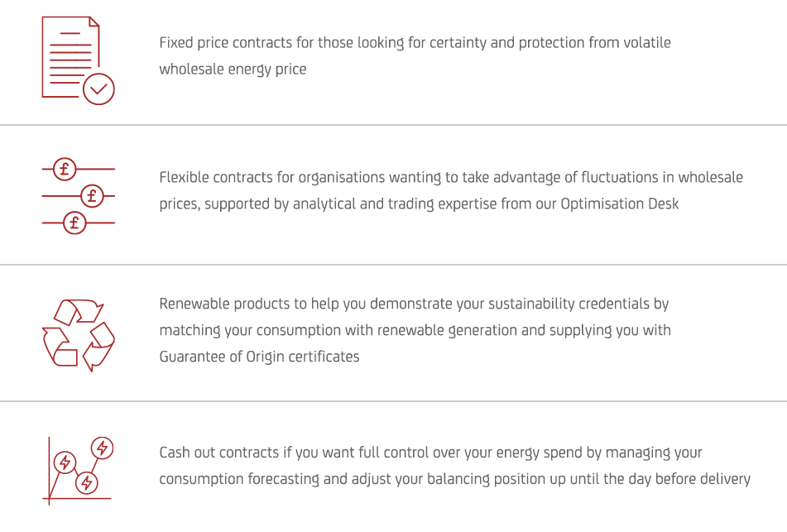Select the 'Fixed price contracts' description text
This screenshot has width=787, height=532.
415,55
